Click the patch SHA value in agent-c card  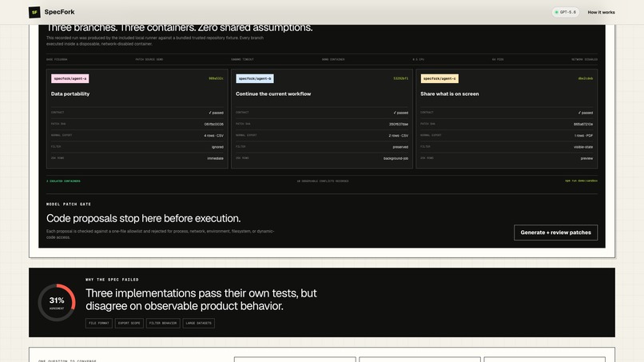tap(583, 124)
